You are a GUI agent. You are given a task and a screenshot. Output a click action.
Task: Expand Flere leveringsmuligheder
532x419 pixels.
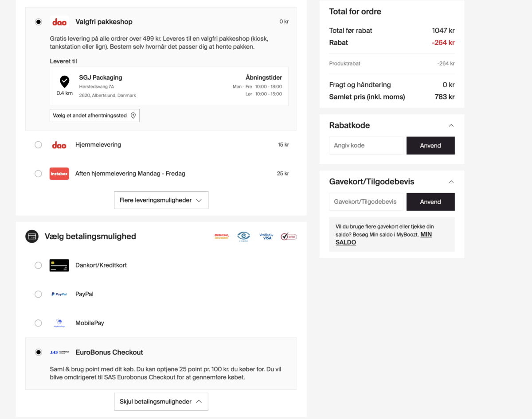(x=161, y=200)
